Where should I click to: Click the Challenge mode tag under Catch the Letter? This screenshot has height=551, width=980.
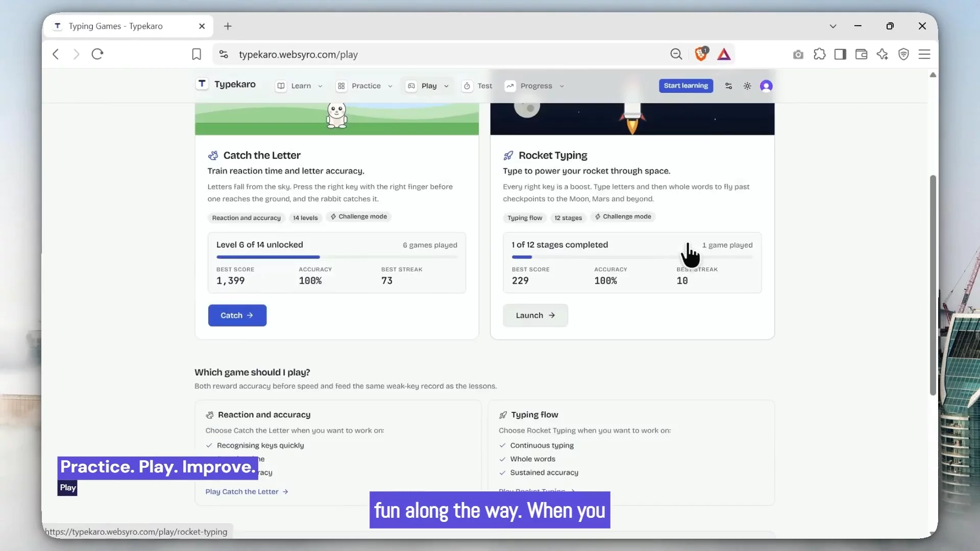[359, 217]
